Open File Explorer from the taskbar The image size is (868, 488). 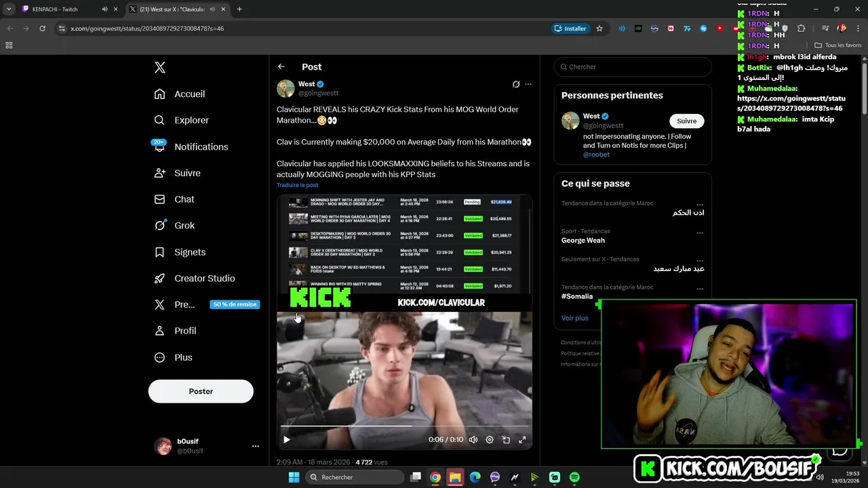pyautogui.click(x=455, y=477)
